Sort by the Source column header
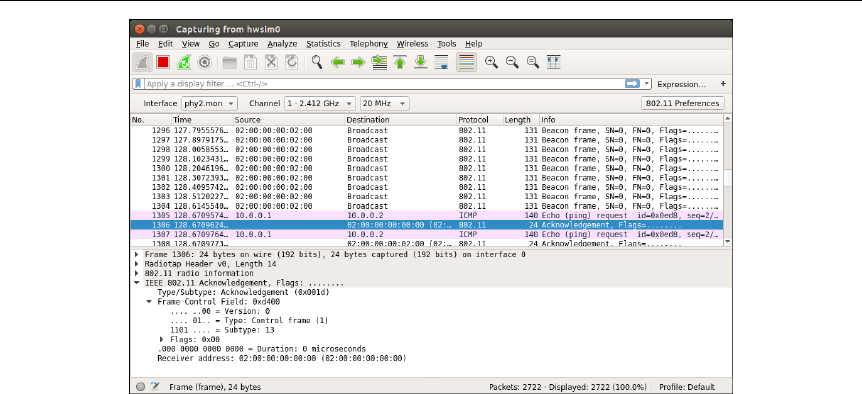 point(289,120)
